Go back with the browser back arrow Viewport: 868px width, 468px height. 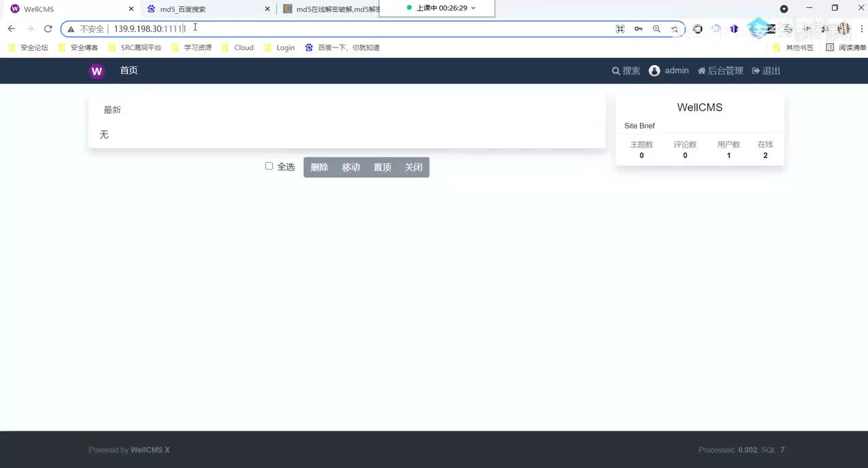point(12,28)
